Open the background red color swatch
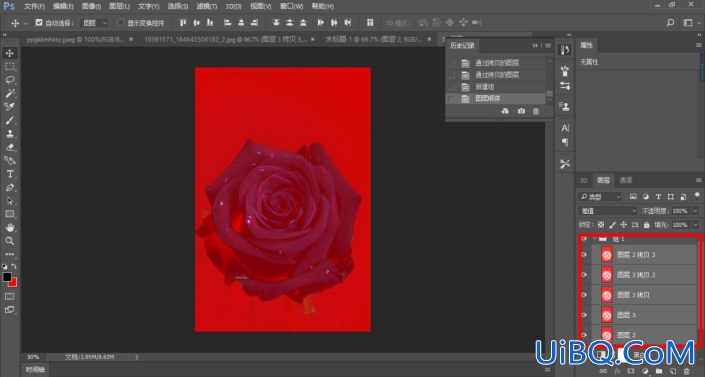Screen dimensions: 705x377 tap(13, 283)
